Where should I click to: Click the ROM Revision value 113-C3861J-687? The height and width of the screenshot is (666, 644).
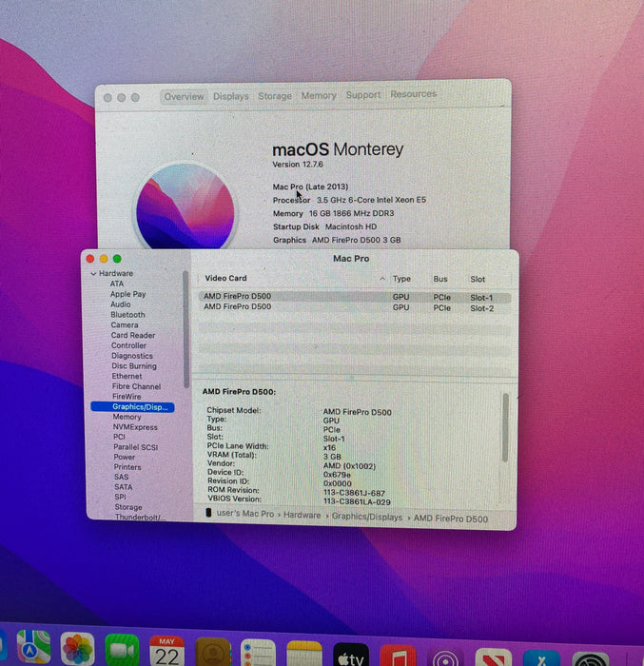click(354, 493)
